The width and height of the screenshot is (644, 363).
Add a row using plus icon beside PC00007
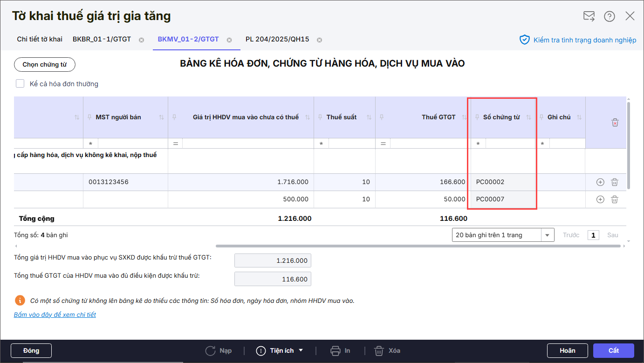click(x=600, y=199)
